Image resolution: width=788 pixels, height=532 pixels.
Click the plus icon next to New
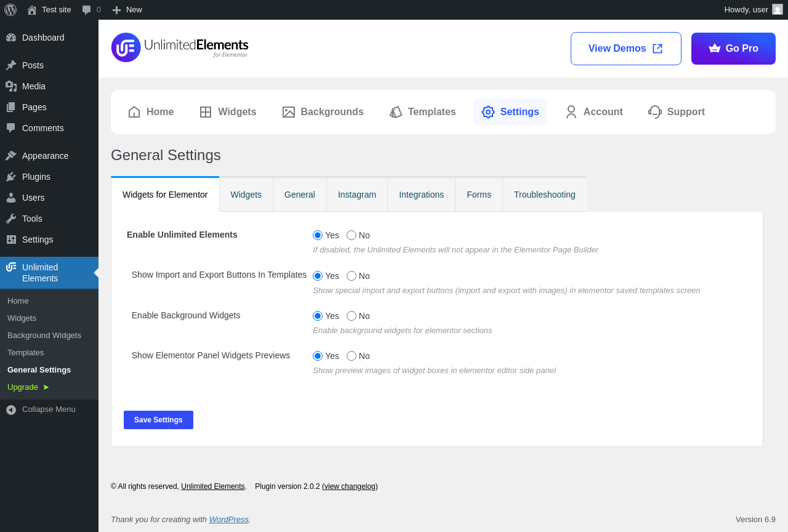coord(116,10)
